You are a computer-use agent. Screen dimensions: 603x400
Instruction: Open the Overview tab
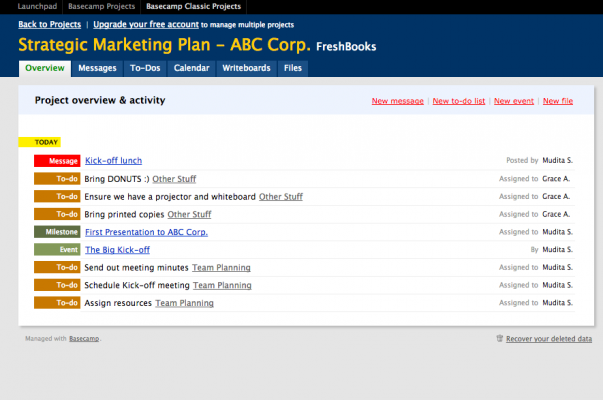45,68
